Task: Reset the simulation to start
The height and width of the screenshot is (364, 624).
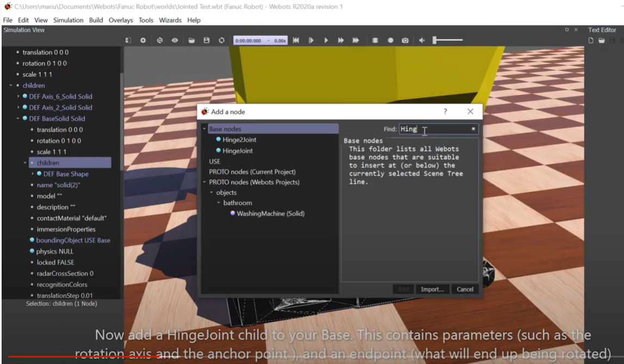Action: click(296, 40)
